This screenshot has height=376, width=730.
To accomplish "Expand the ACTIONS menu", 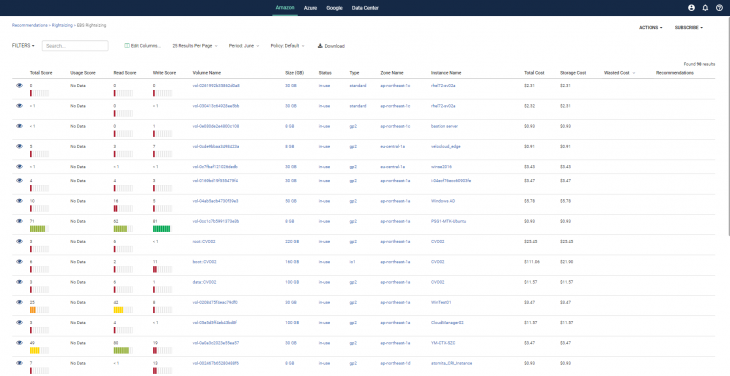I will 650,28.
